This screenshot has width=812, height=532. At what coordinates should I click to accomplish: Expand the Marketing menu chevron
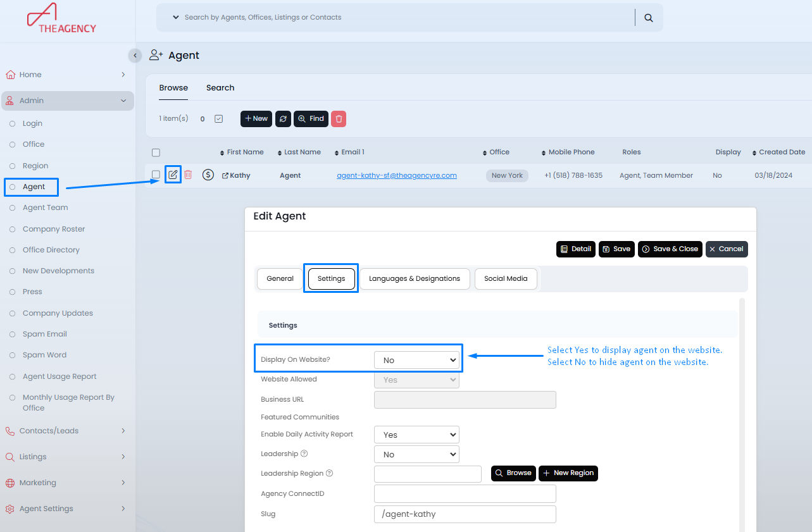[x=123, y=483]
